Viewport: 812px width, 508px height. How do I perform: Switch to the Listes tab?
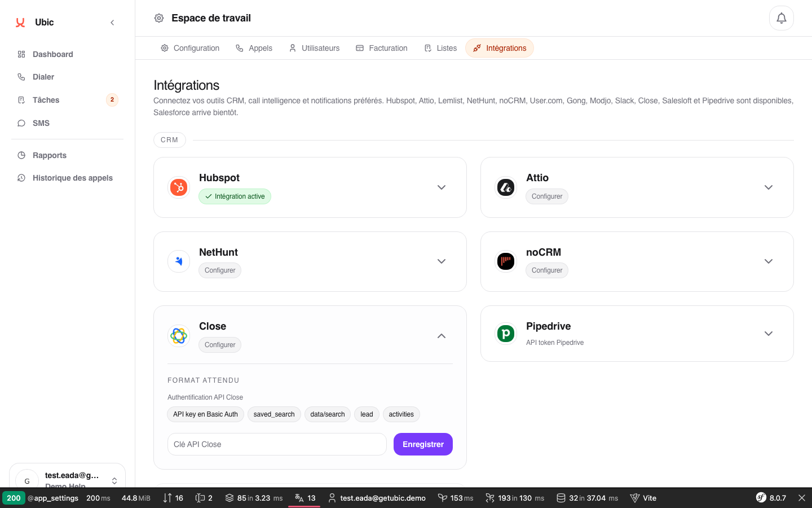pos(440,48)
